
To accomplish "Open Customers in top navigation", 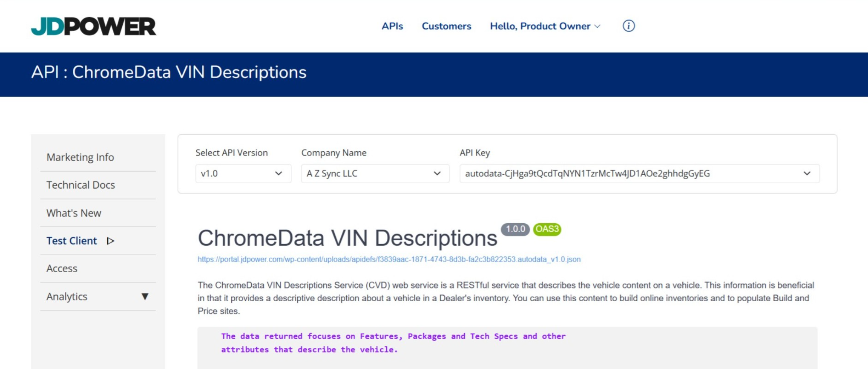I will pos(446,26).
